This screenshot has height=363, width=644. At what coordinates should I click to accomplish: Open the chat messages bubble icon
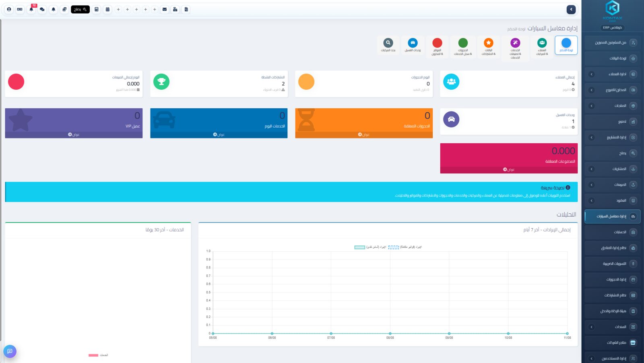pyautogui.click(x=42, y=9)
